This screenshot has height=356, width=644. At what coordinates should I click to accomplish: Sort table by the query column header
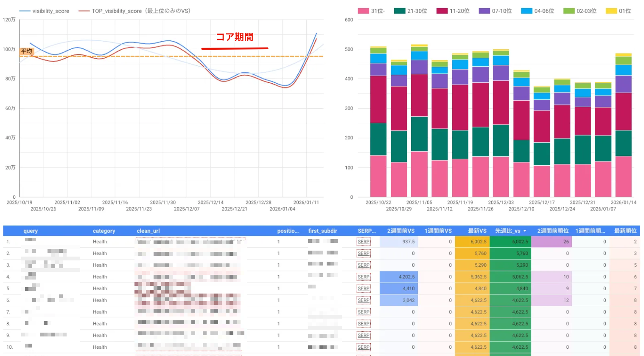[x=31, y=231]
